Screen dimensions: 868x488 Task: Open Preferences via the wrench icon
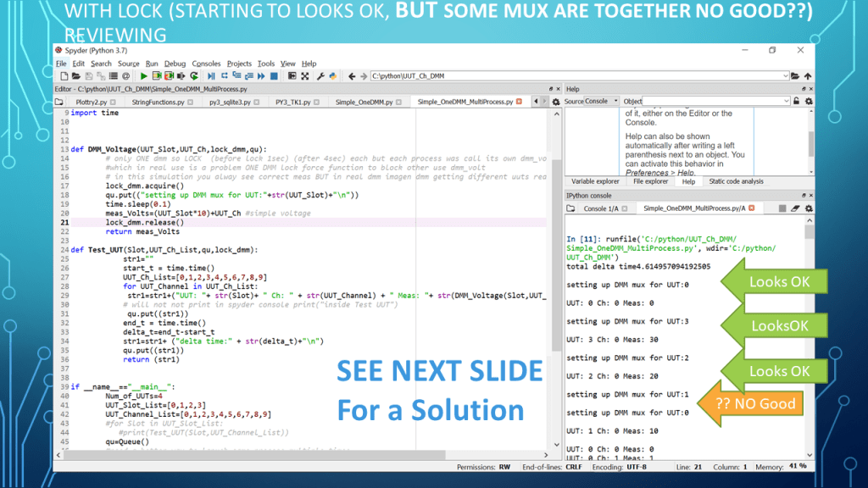coord(320,76)
